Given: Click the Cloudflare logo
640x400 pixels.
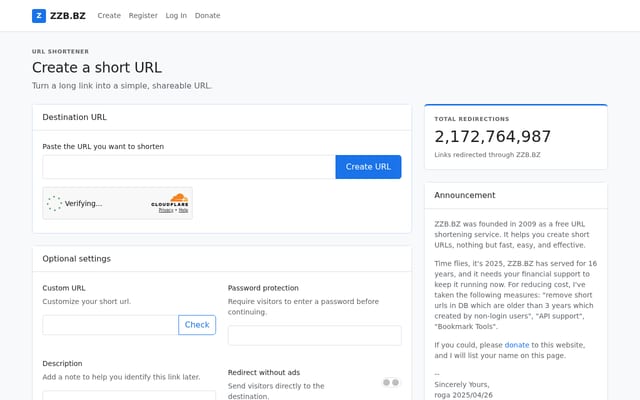Looking at the screenshot, I should 170,200.
